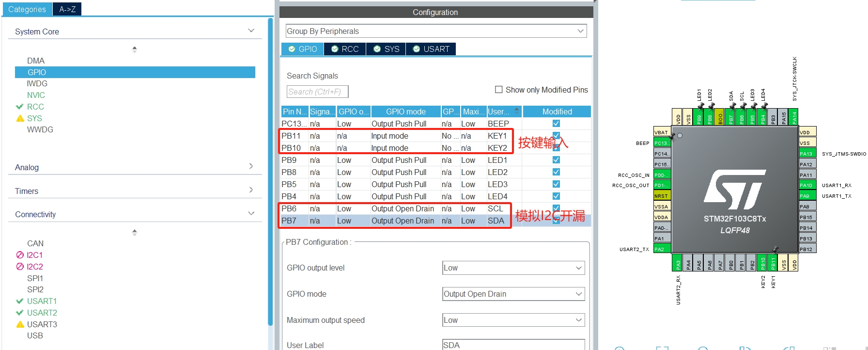
Task: Click the sort arrows above DMA list
Action: point(135,49)
